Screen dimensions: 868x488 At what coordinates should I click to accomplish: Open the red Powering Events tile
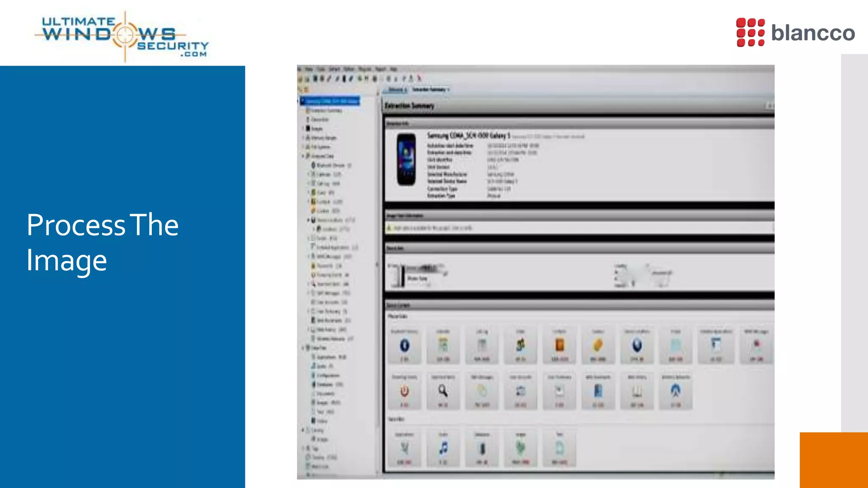[404, 391]
